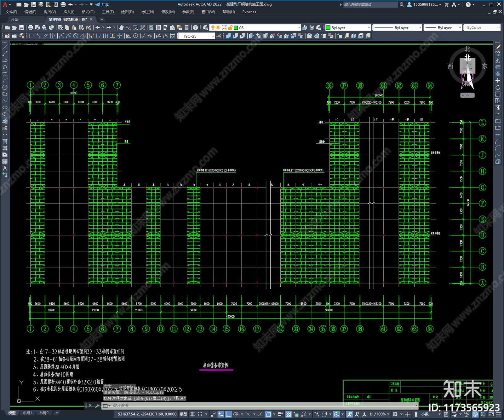Open Workspace switching gear icon
Screen dimensions: 504x420
pyautogui.click(x=395, y=414)
